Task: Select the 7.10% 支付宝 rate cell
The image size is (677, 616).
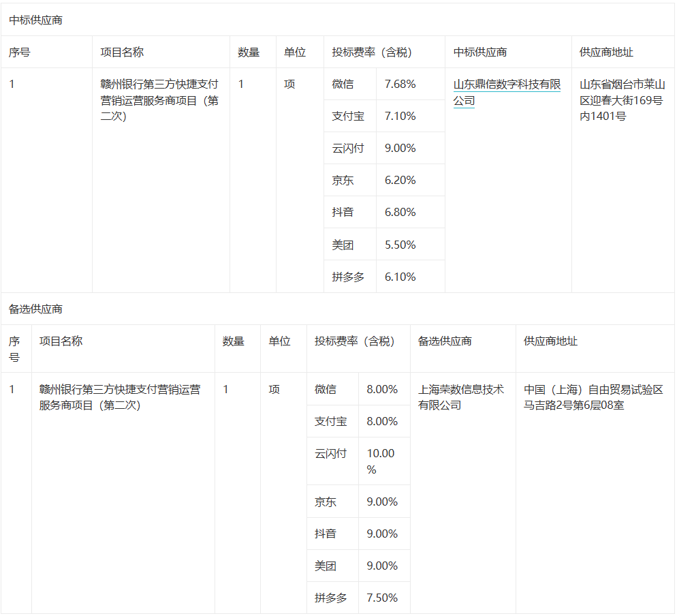Action: coord(400,117)
